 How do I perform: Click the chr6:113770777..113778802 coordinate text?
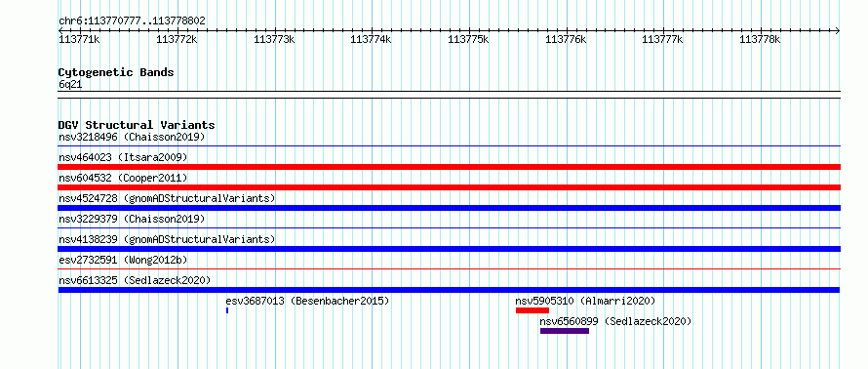point(133,21)
